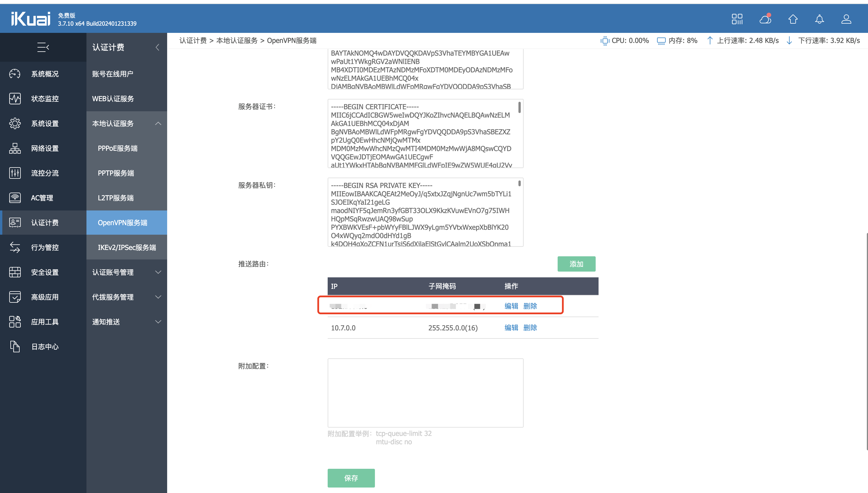Click the user account icon
This screenshot has width=868, height=493.
846,19
